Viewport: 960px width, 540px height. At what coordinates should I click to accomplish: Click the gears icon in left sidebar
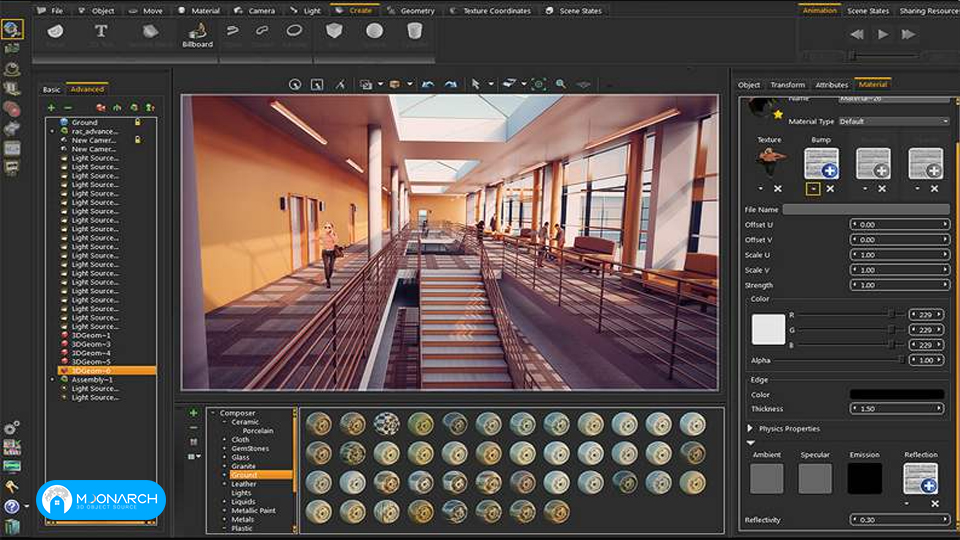point(11,427)
